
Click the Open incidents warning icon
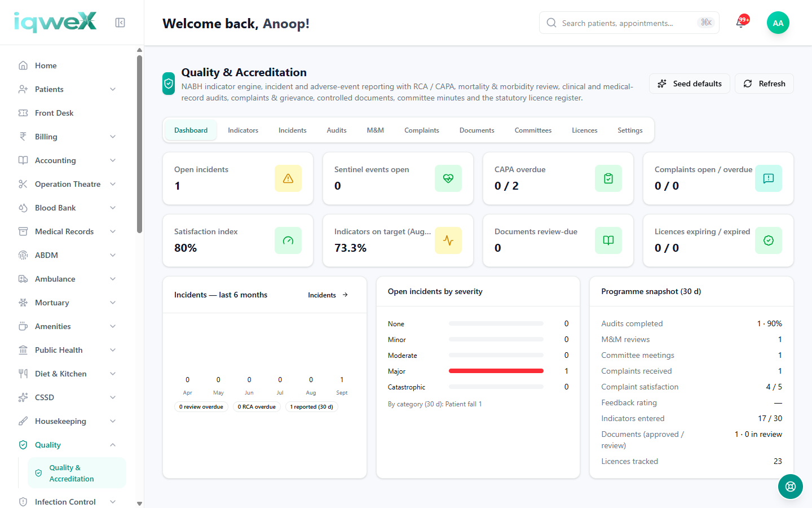pos(288,178)
